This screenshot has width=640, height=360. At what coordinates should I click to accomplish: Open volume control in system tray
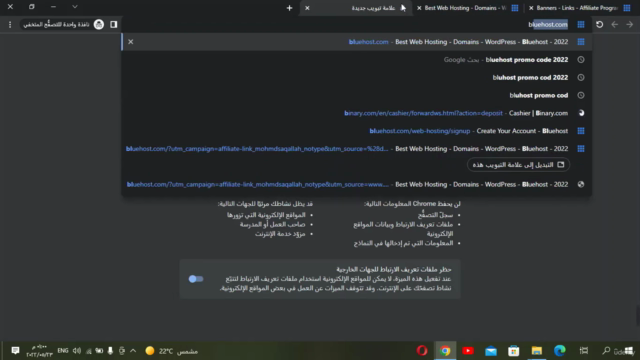[x=77, y=351]
